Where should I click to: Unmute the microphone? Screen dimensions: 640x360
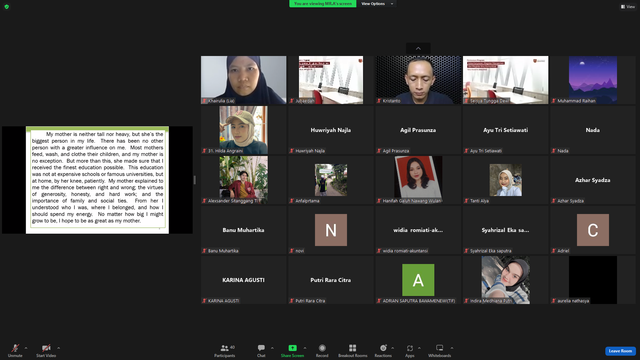(15, 350)
